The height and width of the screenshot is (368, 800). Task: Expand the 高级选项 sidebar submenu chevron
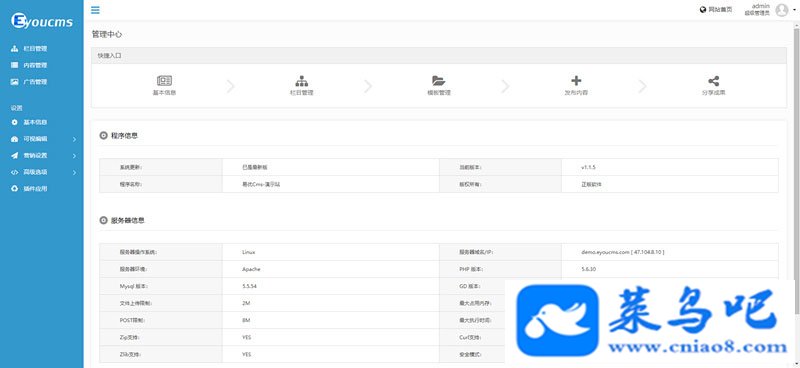[74, 173]
